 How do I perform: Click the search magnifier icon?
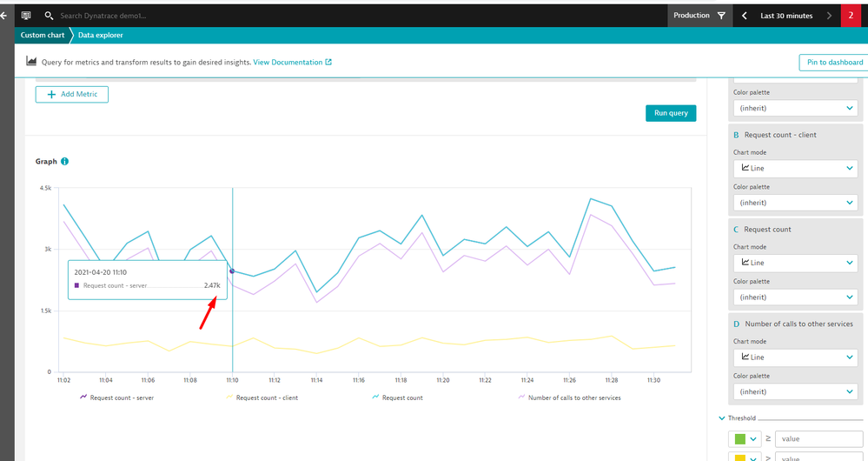50,16
